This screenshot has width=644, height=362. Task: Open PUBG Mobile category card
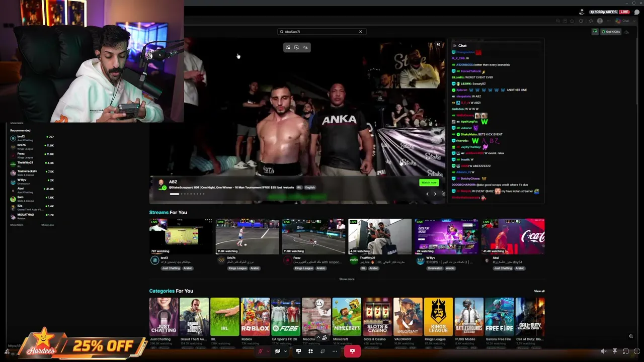tap(469, 317)
